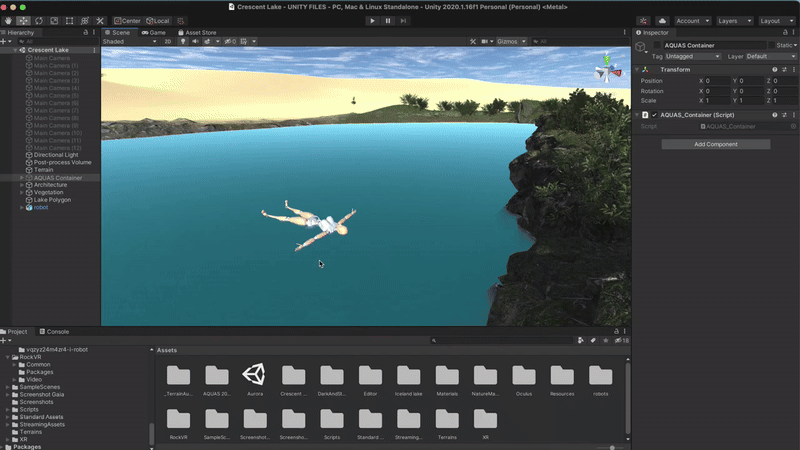
Task: Open the Asset Store tab
Action: click(x=197, y=32)
